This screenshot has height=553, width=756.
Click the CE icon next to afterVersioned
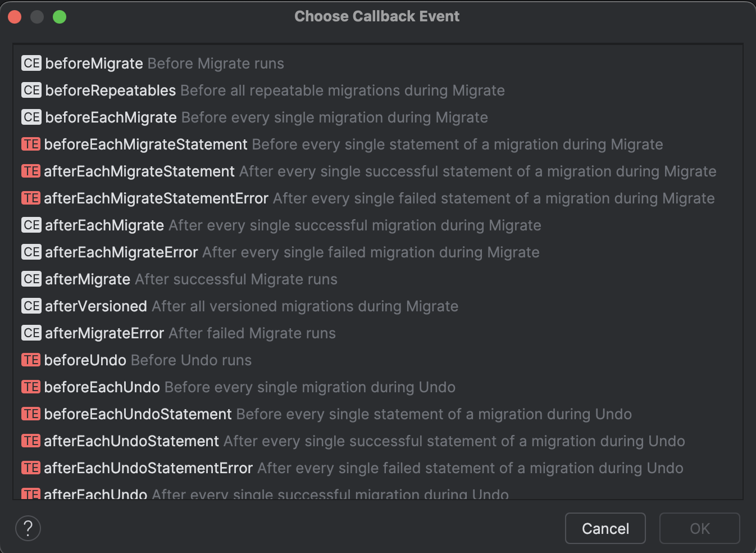pyautogui.click(x=31, y=306)
